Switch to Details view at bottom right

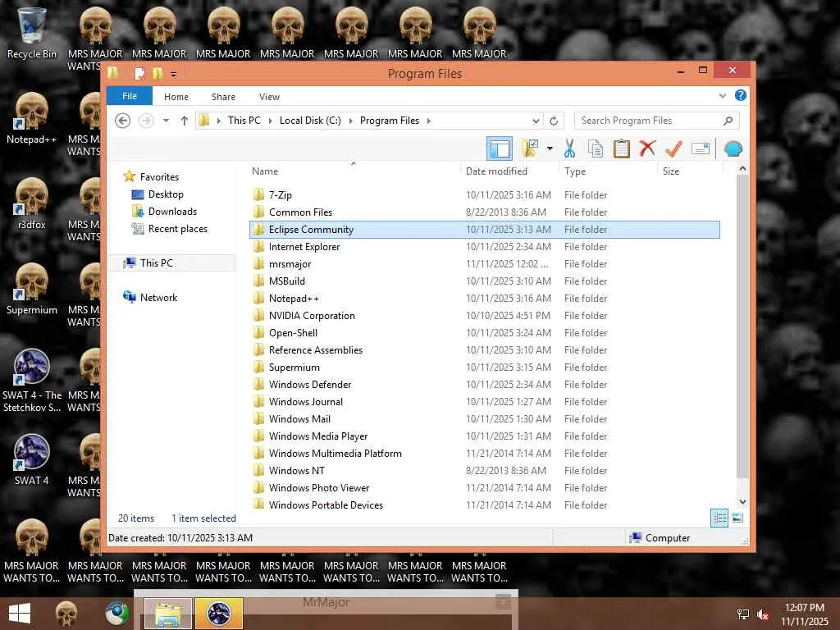pyautogui.click(x=719, y=518)
